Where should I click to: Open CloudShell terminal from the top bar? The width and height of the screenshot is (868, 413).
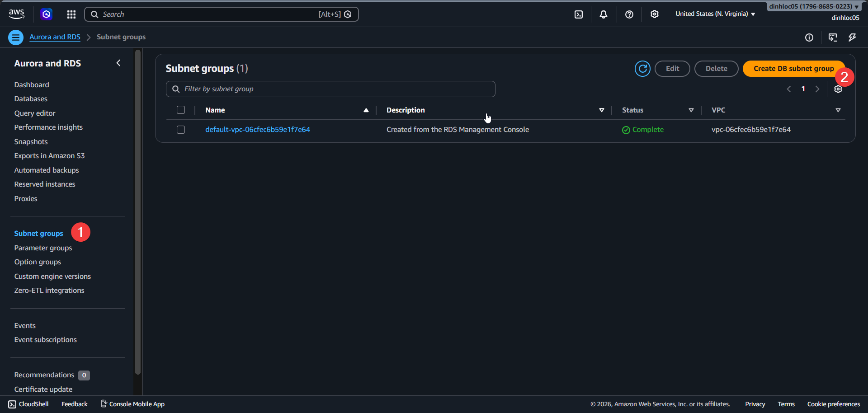(579, 14)
